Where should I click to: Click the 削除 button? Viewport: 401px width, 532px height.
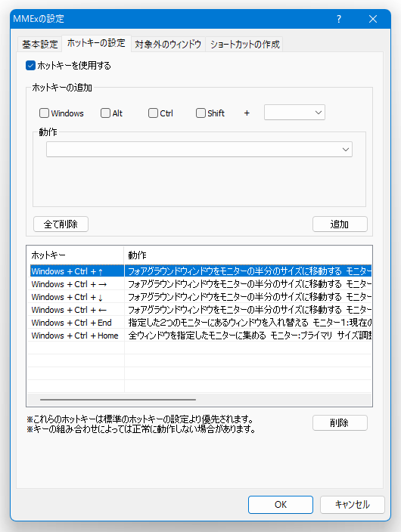click(340, 422)
